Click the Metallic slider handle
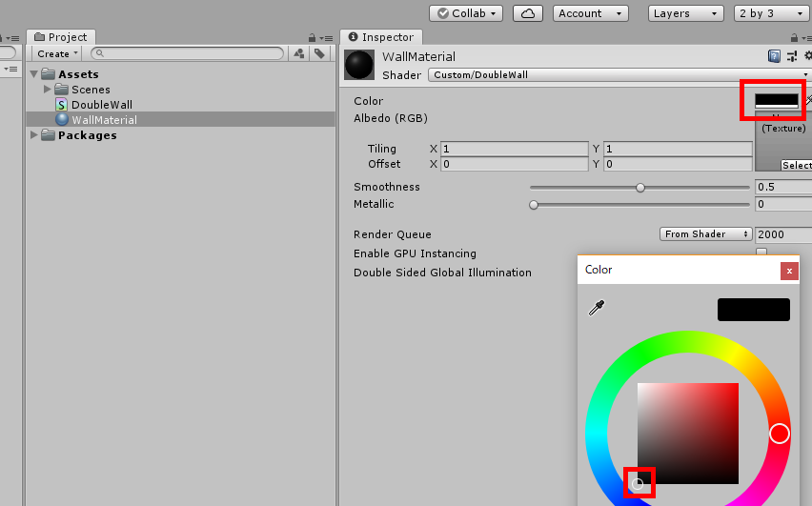The image size is (812, 506). [534, 205]
